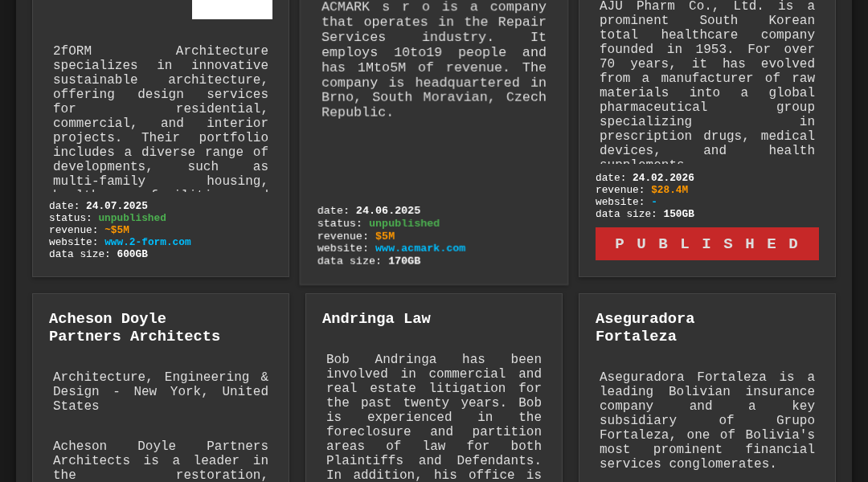Viewport: 868px width, 482px height.
Task: Click the $28.4M revenue value
Action: [669, 190]
